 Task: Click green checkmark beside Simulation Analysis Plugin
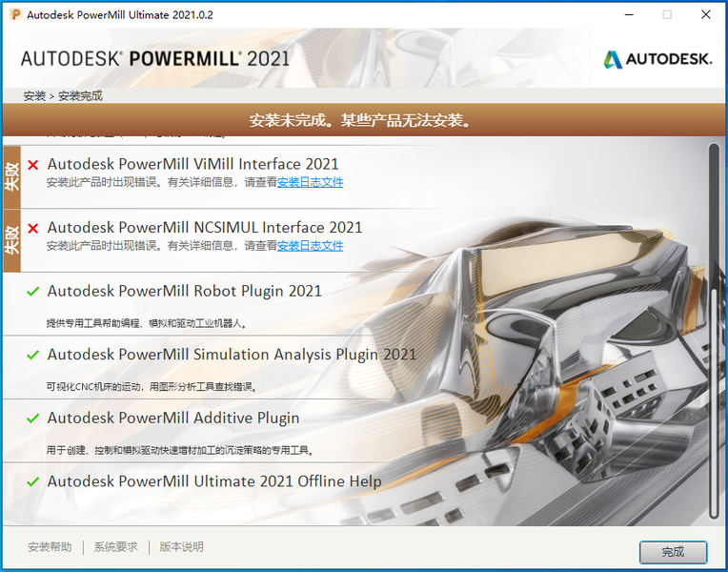tap(33, 356)
